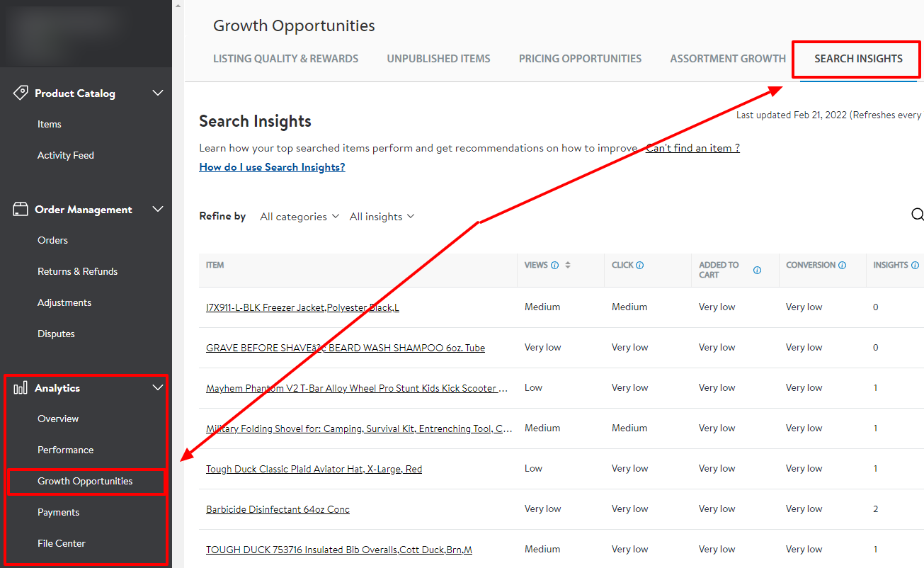Screen dimensions: 924x568
Task: Click the Views column info icon
Action: click(x=556, y=264)
